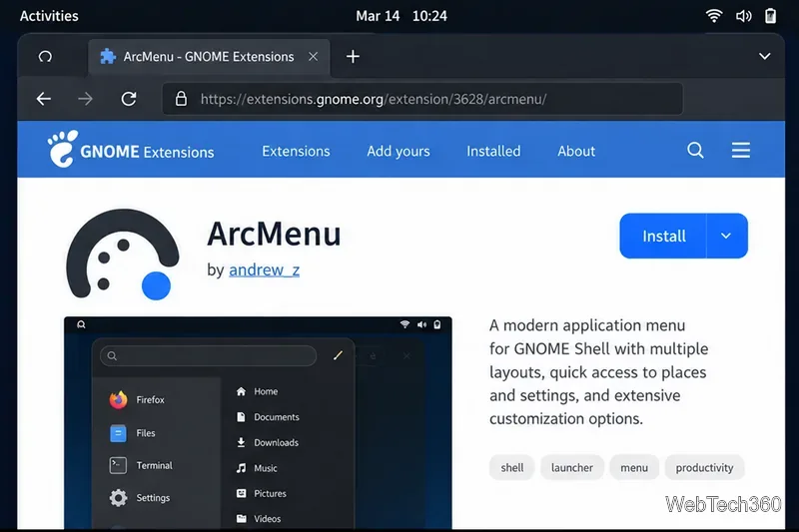
Task: Click the Files icon in the screenshot
Action: 118,433
